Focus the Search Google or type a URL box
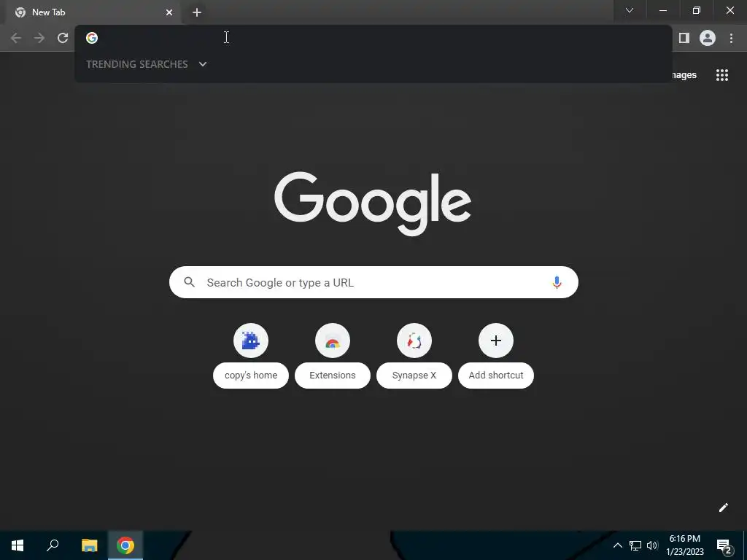 pos(373,282)
